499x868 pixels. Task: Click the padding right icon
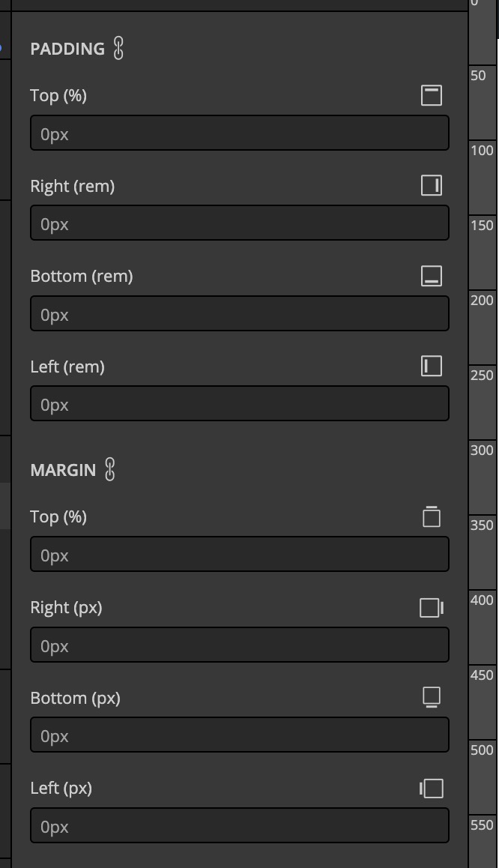[x=432, y=185]
